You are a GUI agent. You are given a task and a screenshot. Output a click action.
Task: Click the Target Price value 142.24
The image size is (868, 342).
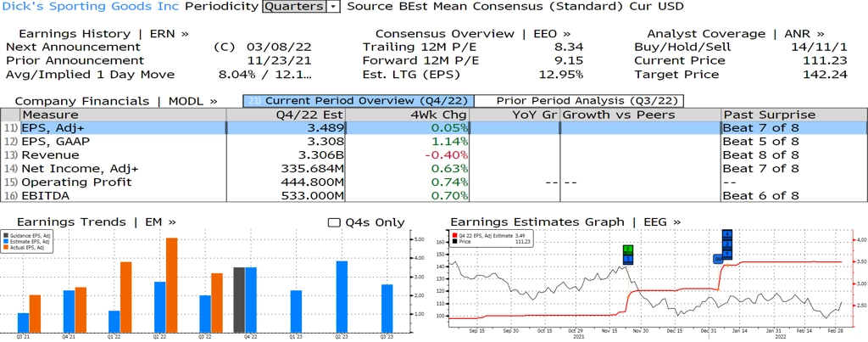[825, 75]
